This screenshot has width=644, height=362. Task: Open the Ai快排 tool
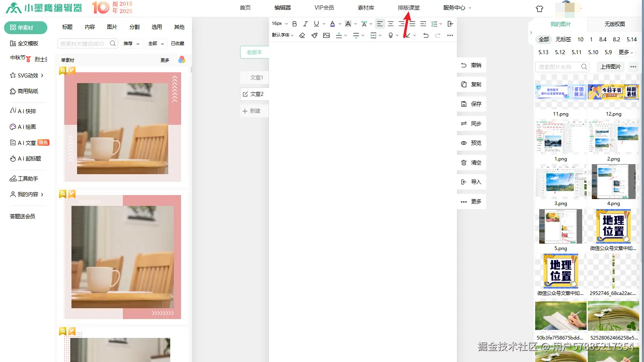coord(23,111)
